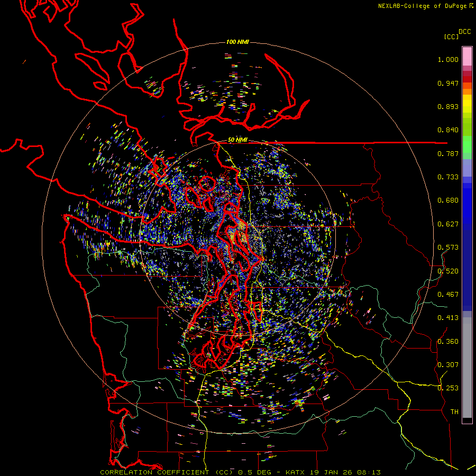Click the 50 NMI range ring label
Viewport: 476px width, 476px height.
pyautogui.click(x=237, y=140)
